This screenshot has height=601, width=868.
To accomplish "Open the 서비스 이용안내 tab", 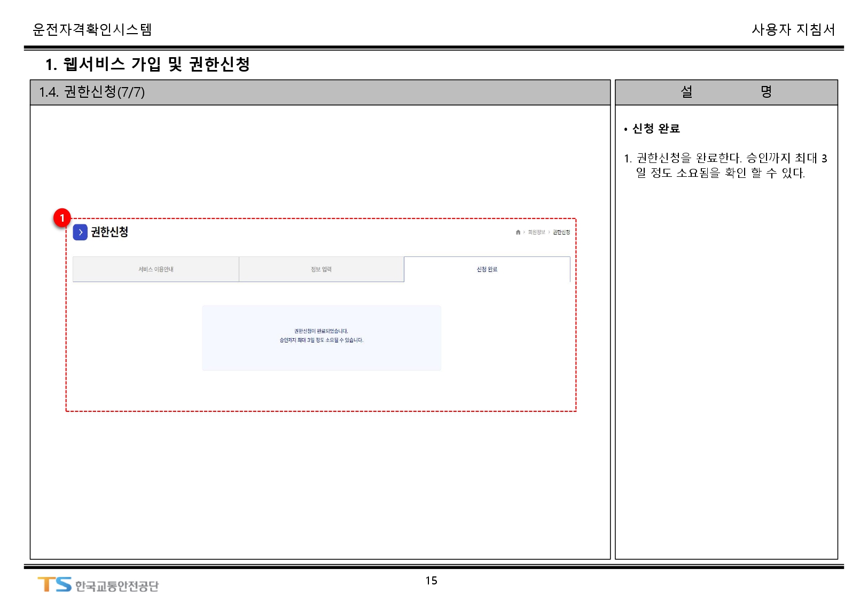I will pos(156,269).
